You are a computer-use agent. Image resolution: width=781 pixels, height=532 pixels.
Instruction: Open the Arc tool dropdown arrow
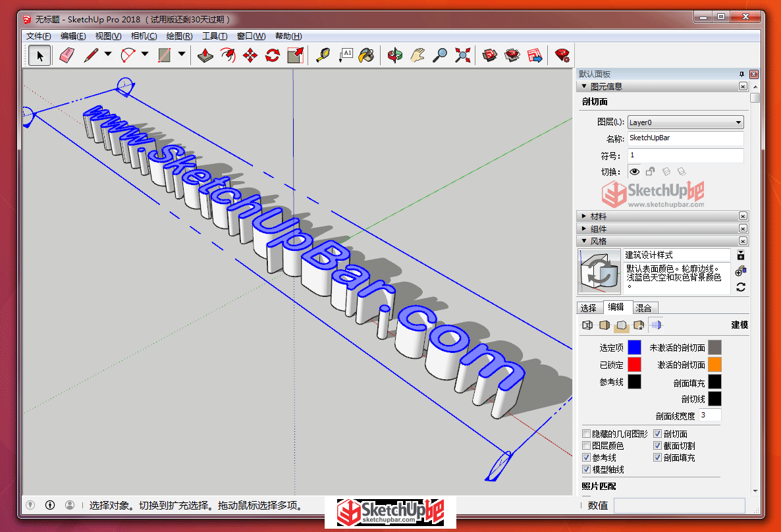tap(145, 54)
